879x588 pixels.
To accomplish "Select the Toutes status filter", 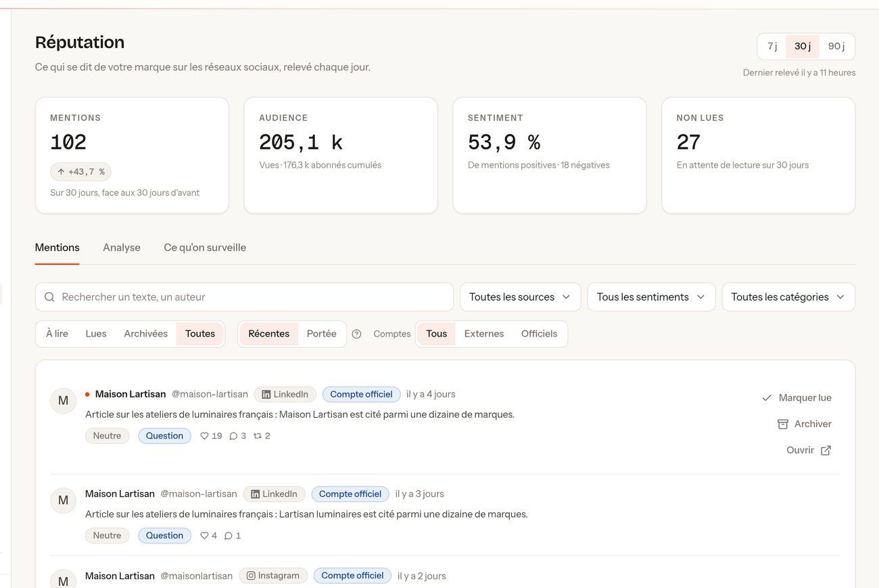I will 200,334.
